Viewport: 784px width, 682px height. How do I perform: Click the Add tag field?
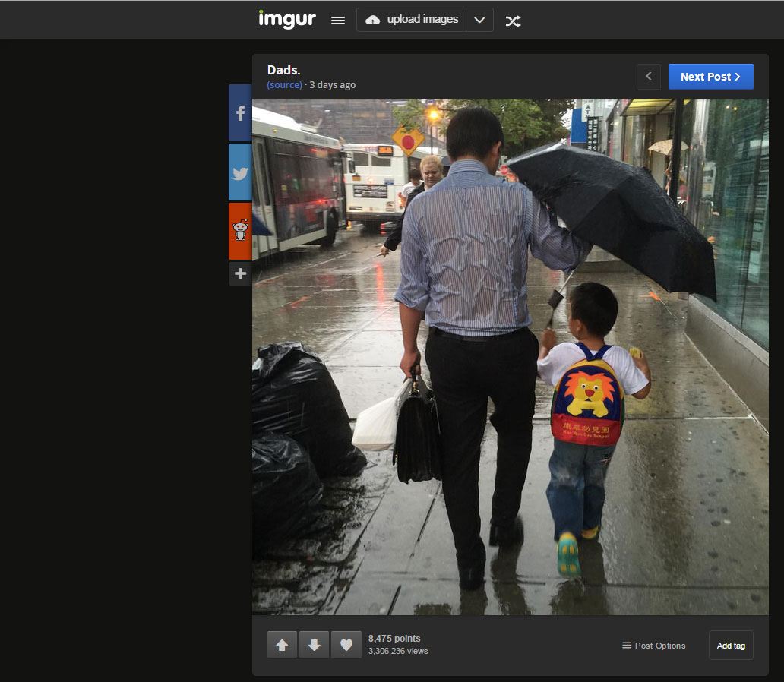point(730,645)
